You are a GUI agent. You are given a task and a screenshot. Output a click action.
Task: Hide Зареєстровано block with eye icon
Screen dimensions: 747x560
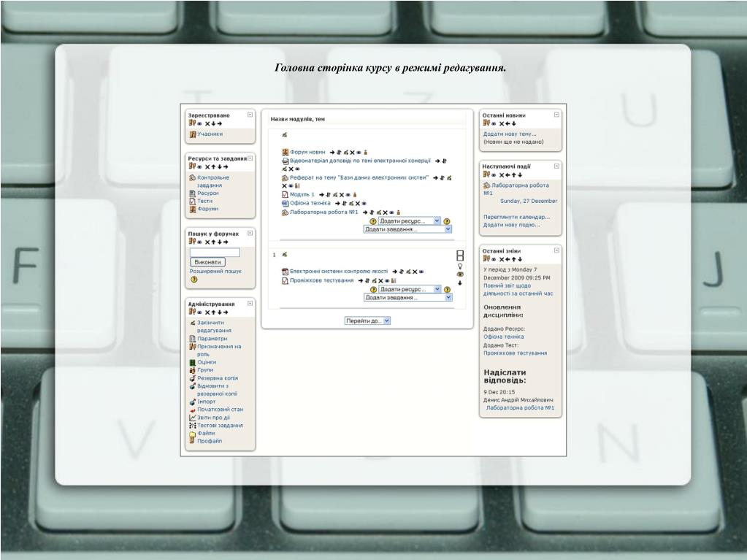199,124
